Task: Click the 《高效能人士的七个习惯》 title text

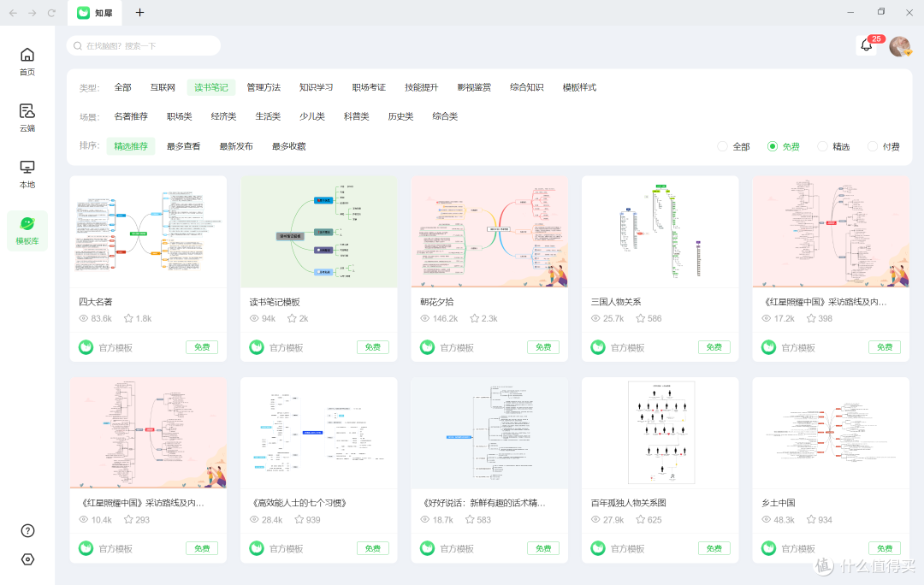Action: (x=299, y=503)
